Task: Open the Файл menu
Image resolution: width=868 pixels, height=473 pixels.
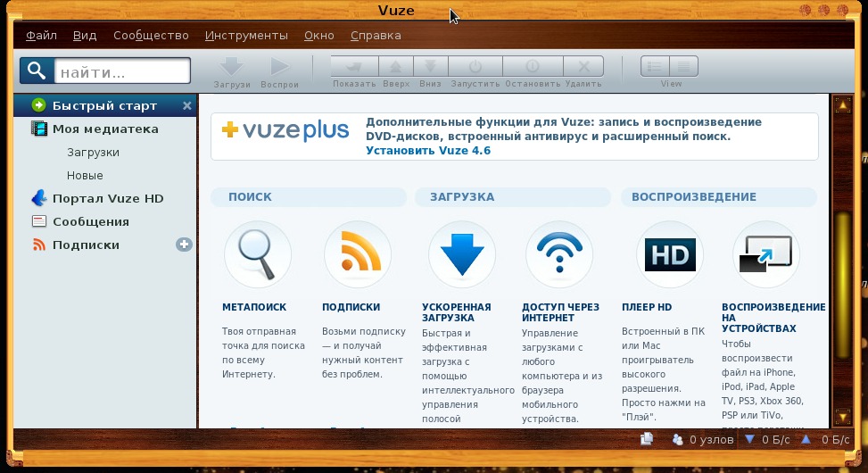Action: [41, 36]
